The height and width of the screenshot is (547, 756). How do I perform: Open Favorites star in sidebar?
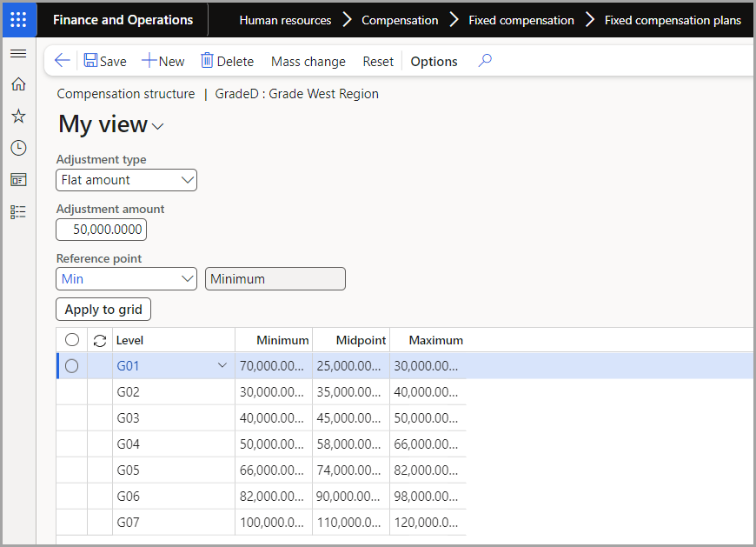[18, 116]
